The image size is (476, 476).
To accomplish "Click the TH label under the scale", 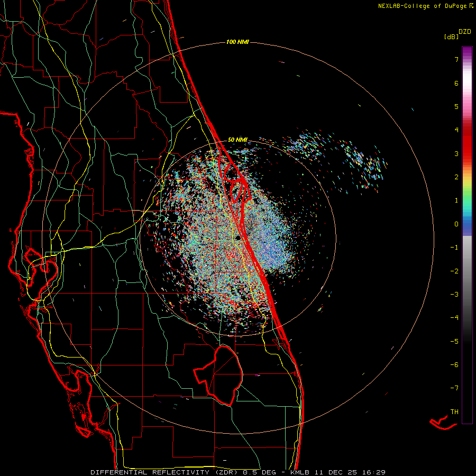I will pyautogui.click(x=454, y=412).
